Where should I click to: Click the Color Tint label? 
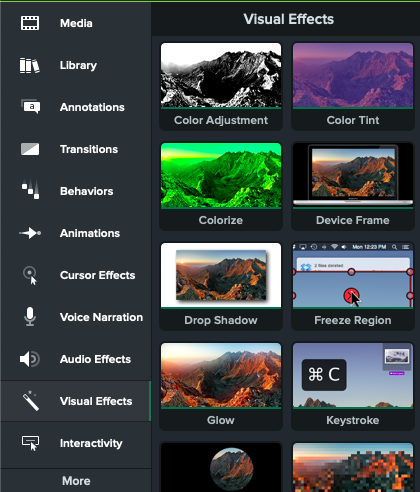click(353, 120)
